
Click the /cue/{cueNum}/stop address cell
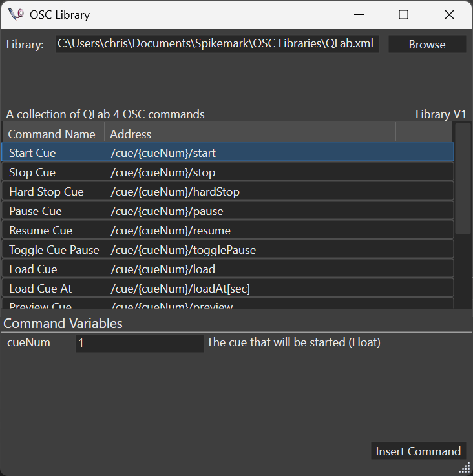point(163,172)
